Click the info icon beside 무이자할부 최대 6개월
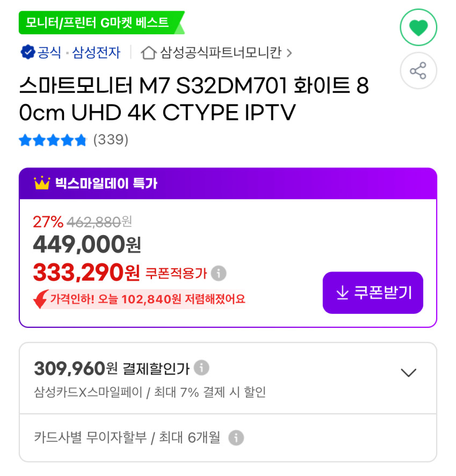Viewport: 456px width, 476px height. coord(236,438)
